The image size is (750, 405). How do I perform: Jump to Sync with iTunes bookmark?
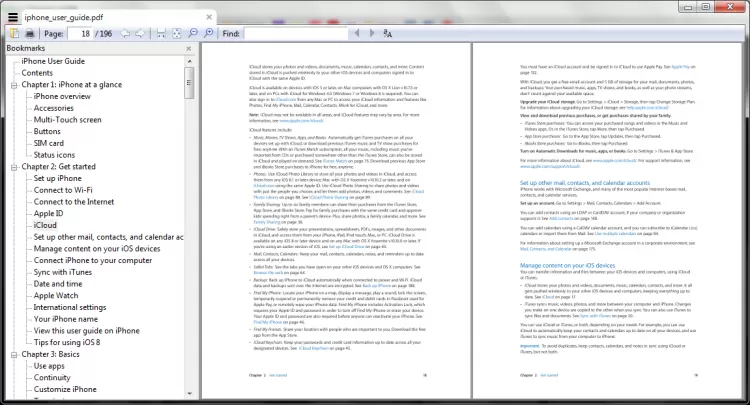point(63,272)
